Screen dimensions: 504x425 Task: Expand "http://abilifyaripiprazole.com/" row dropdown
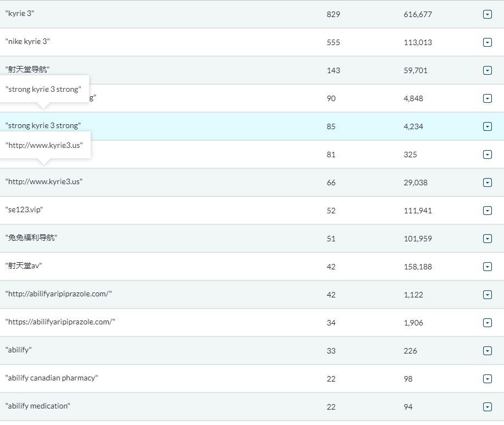point(488,295)
